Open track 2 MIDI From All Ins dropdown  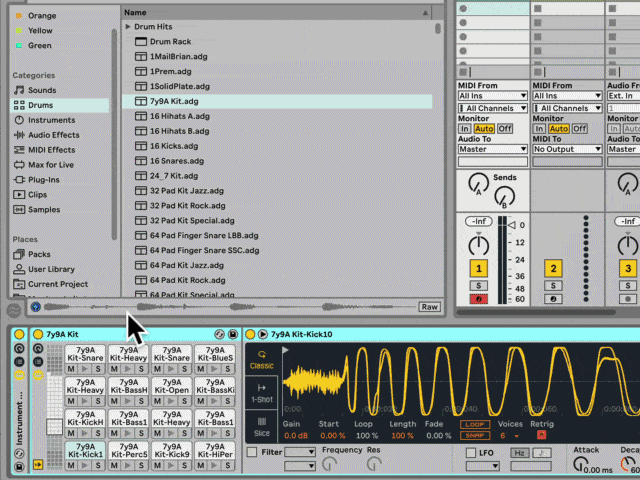click(567, 96)
